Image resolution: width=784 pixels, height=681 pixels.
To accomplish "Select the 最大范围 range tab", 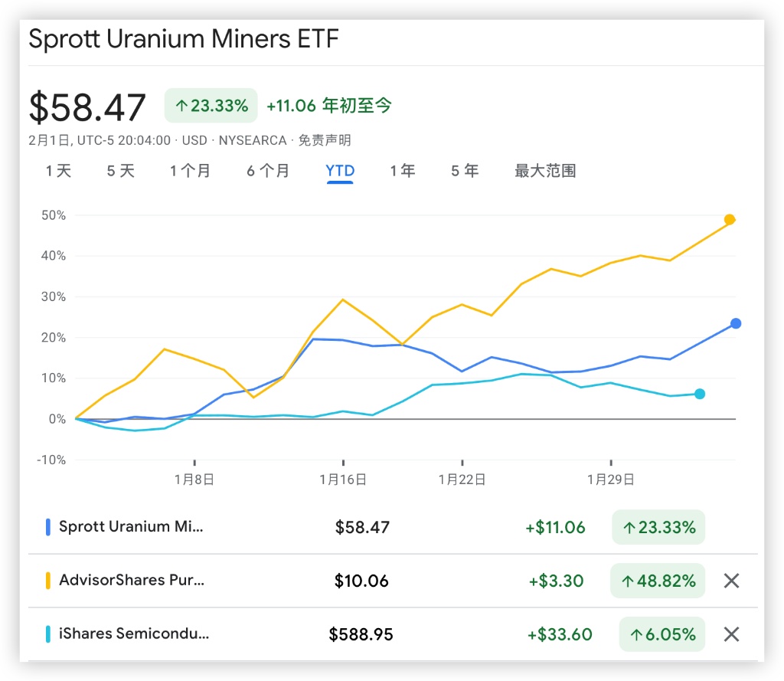I will pyautogui.click(x=545, y=171).
